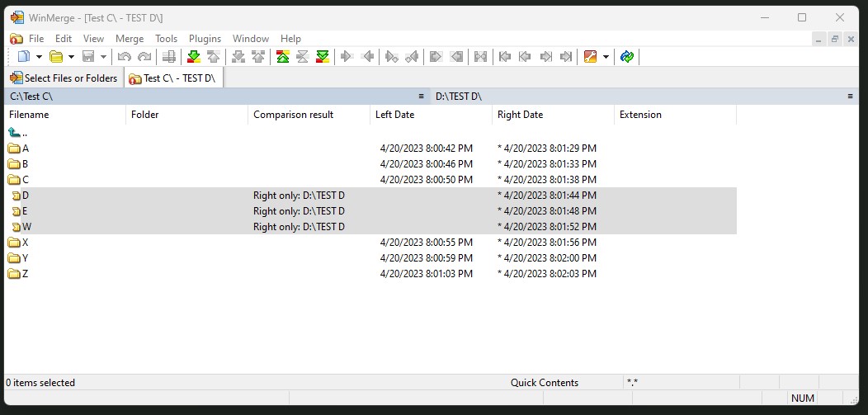
Task: Select folder Y in the list
Action: pos(18,258)
